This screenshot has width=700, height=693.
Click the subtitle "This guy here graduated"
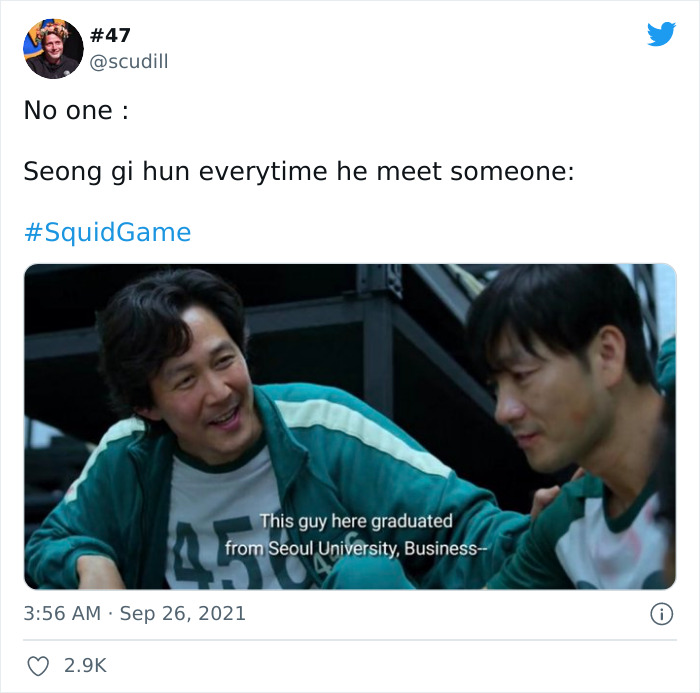[356, 521]
